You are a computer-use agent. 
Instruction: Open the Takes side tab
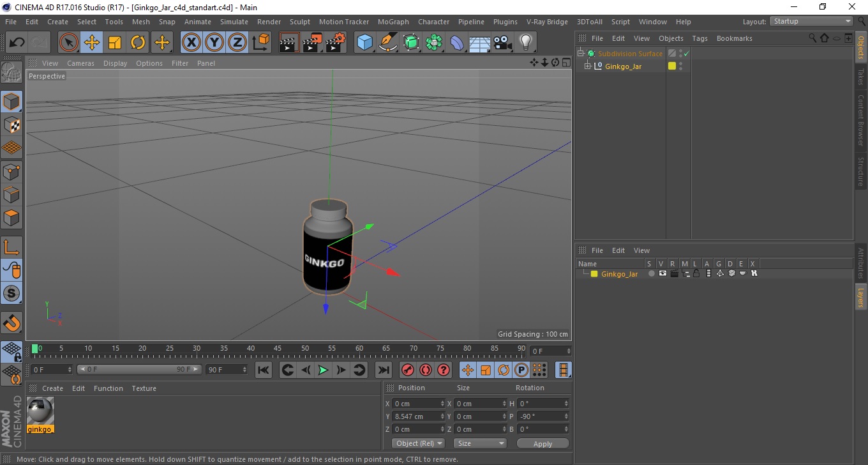pos(861,77)
